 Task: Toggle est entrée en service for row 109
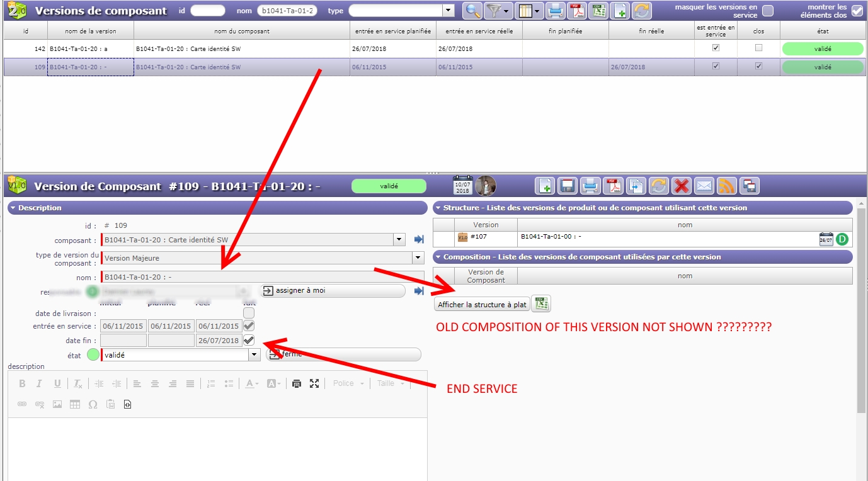tap(716, 66)
